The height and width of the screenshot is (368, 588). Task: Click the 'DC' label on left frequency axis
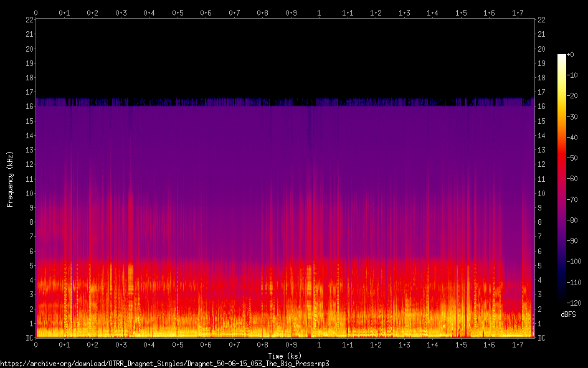coord(29,338)
